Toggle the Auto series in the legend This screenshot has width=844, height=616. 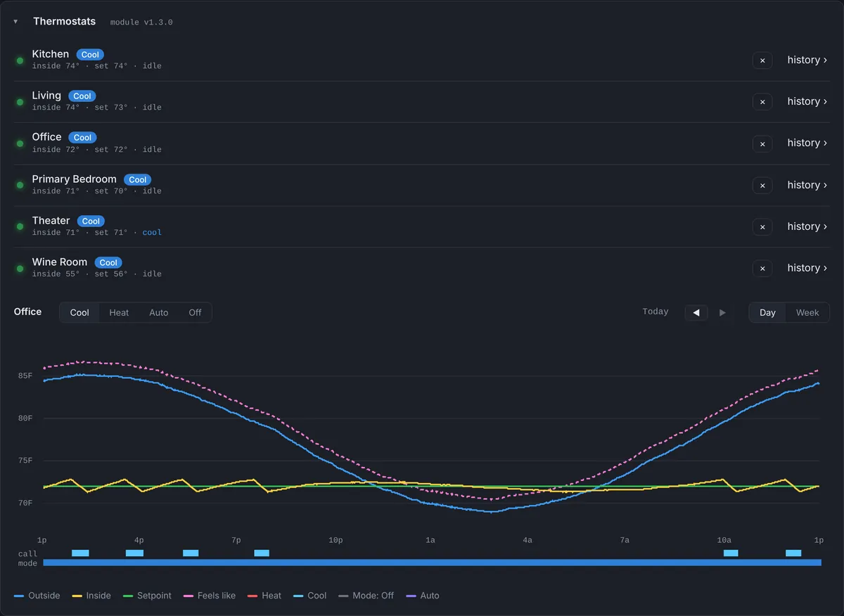[x=423, y=596]
